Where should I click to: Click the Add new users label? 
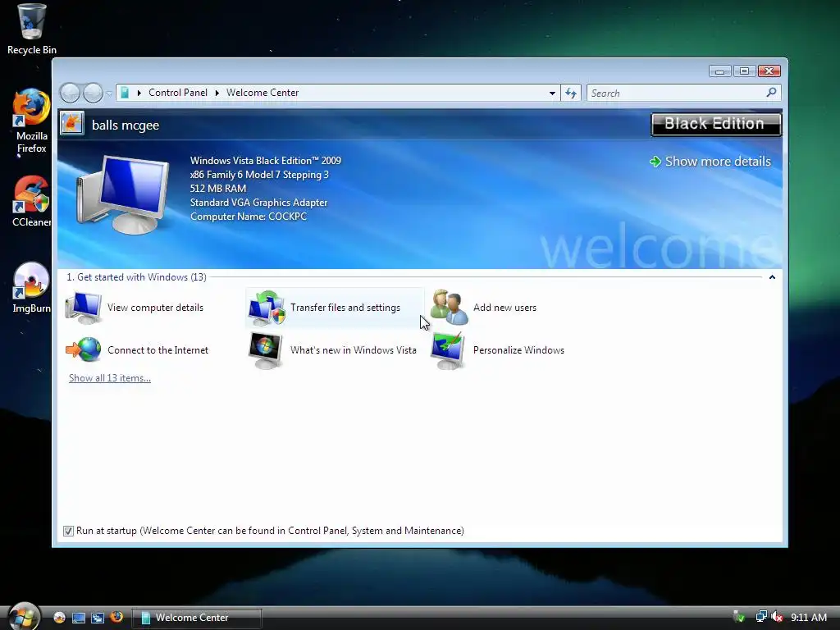(x=504, y=308)
